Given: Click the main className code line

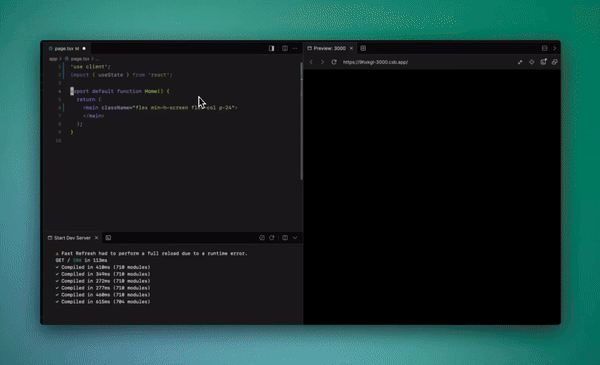Looking at the screenshot, I should pyautogui.click(x=160, y=108).
